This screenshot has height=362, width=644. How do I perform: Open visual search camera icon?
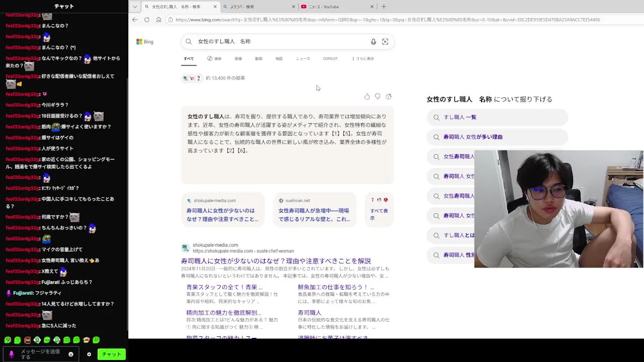pos(385,42)
